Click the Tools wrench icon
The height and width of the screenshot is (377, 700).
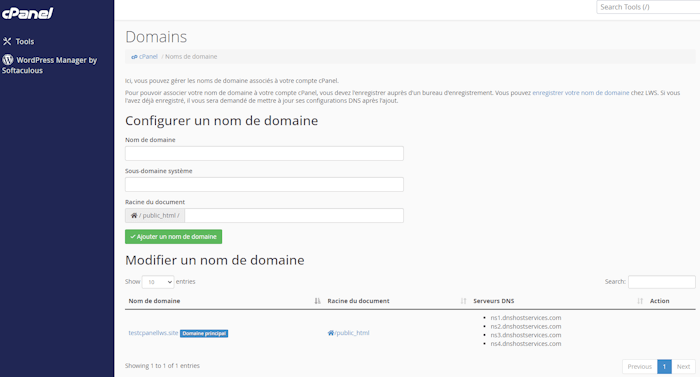click(7, 42)
